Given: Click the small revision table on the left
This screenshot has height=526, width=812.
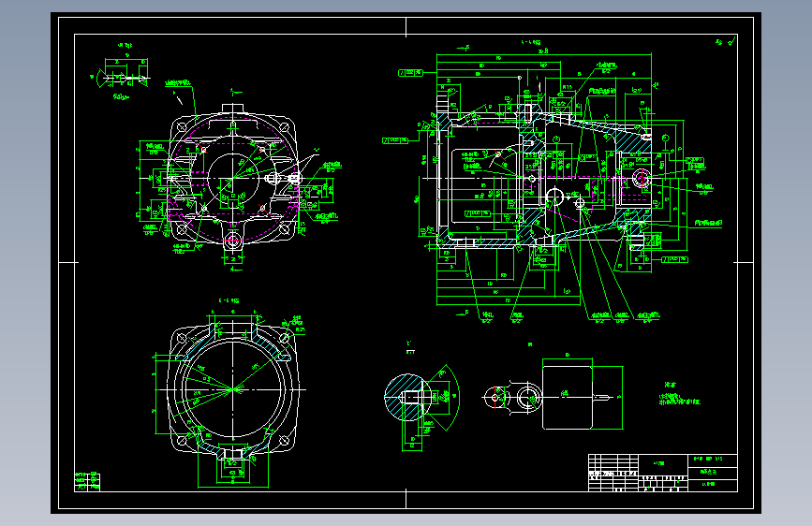Looking at the screenshot, I should pos(87,481).
